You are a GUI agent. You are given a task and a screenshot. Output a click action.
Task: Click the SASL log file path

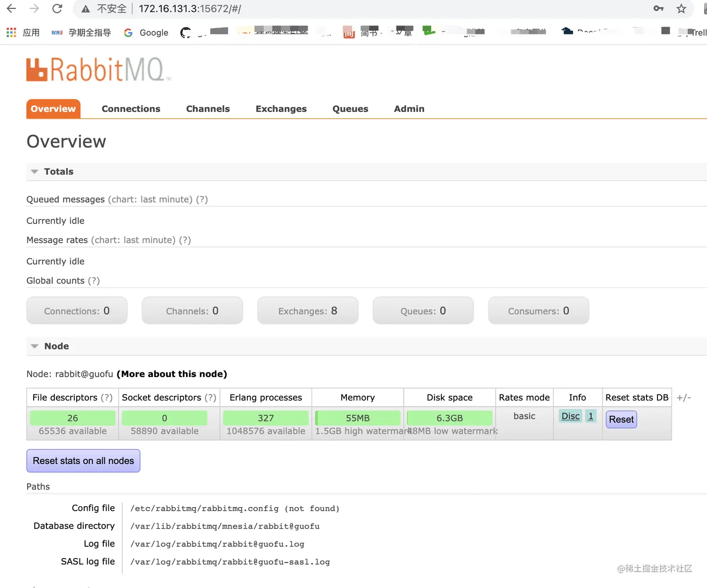pos(230,562)
